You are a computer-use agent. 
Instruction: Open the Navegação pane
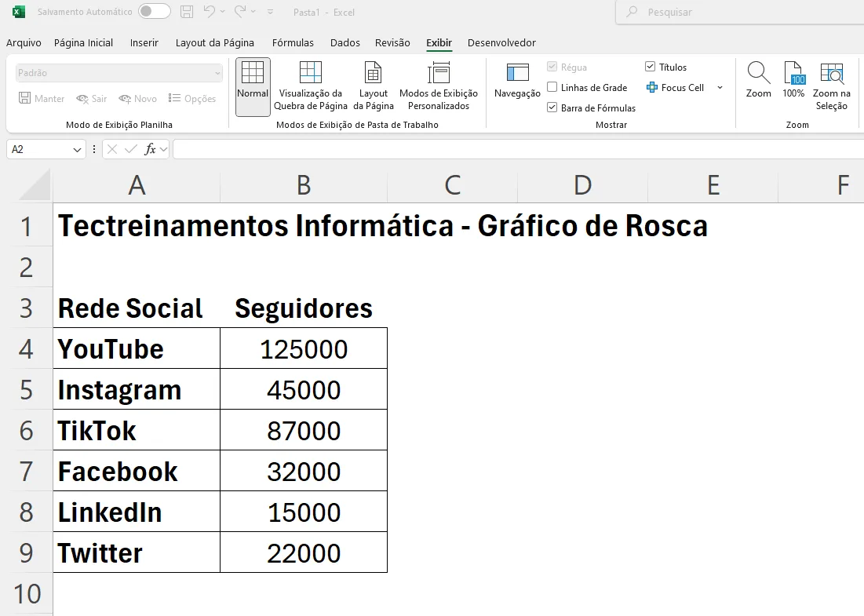coord(517,81)
